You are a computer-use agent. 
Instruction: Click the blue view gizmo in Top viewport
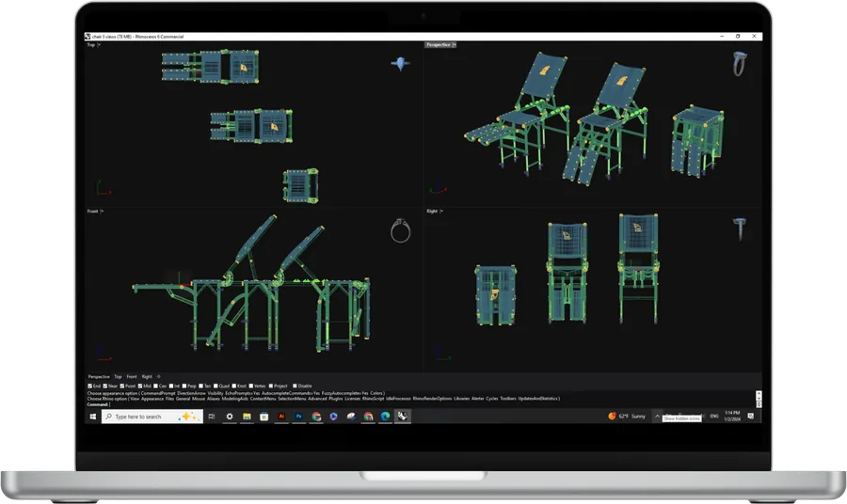point(400,64)
